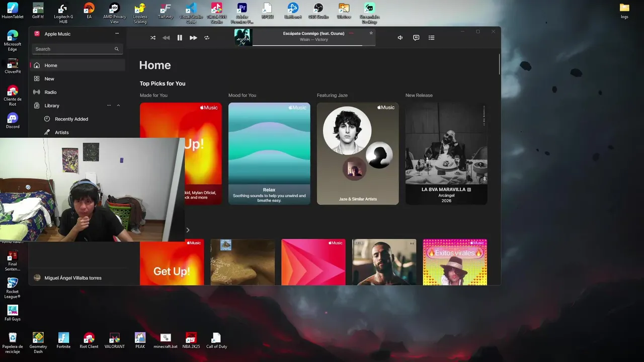This screenshot has height=362, width=644.
Task: Click the Search field in Apple Music
Action: coord(77,49)
